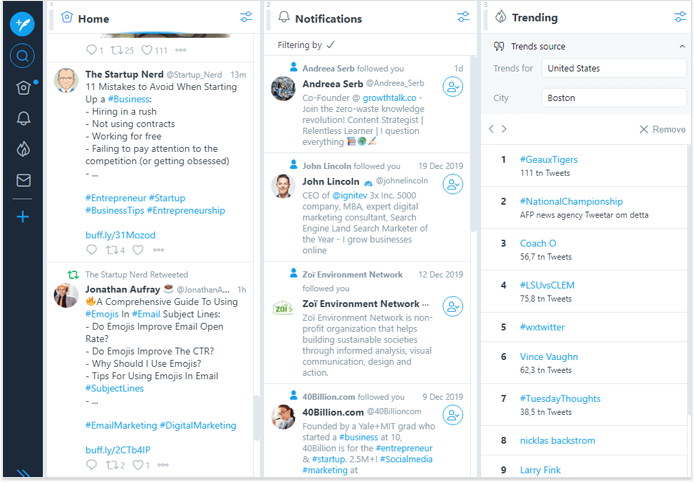694x482 pixels.
Task: Click the #EmailMarketing hashtag
Action: (121, 425)
